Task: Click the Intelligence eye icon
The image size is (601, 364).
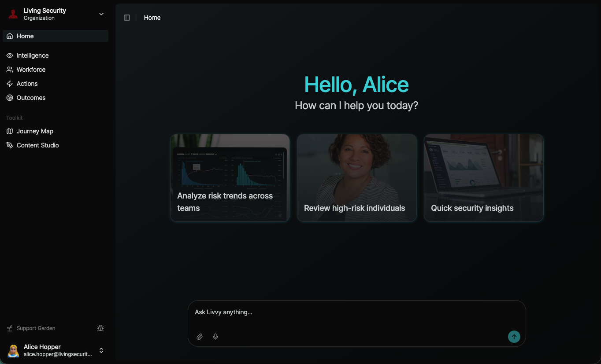Action: pos(10,55)
